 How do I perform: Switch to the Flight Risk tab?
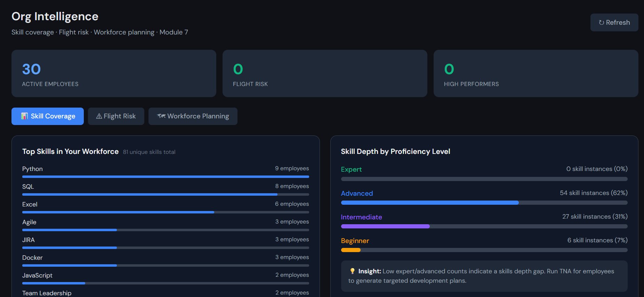116,116
